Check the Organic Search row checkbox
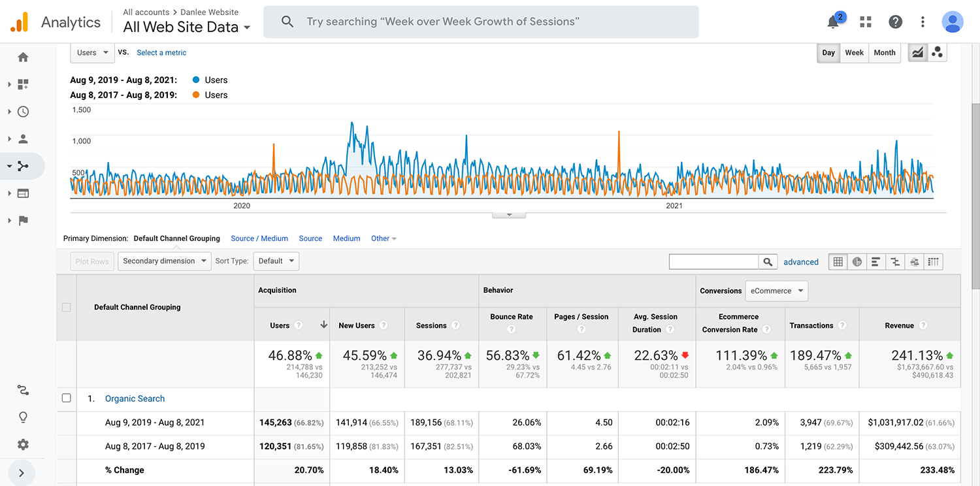Viewport: 980px width, 486px height. (66, 398)
